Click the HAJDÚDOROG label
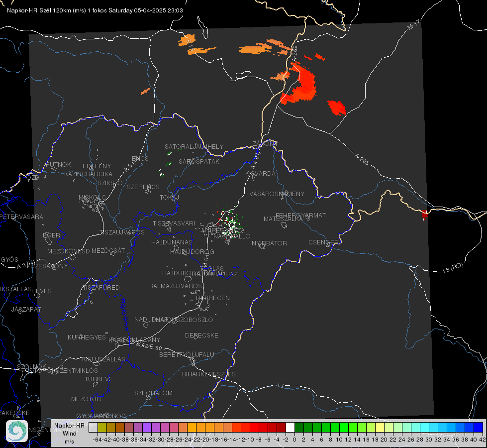Image resolution: width=487 pixels, height=448 pixels. click(192, 252)
